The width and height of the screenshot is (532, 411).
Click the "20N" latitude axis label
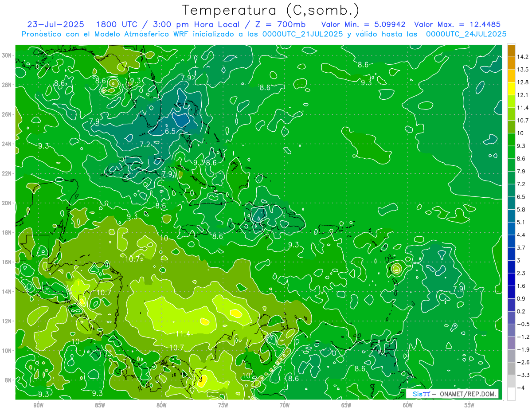pyautogui.click(x=7, y=203)
